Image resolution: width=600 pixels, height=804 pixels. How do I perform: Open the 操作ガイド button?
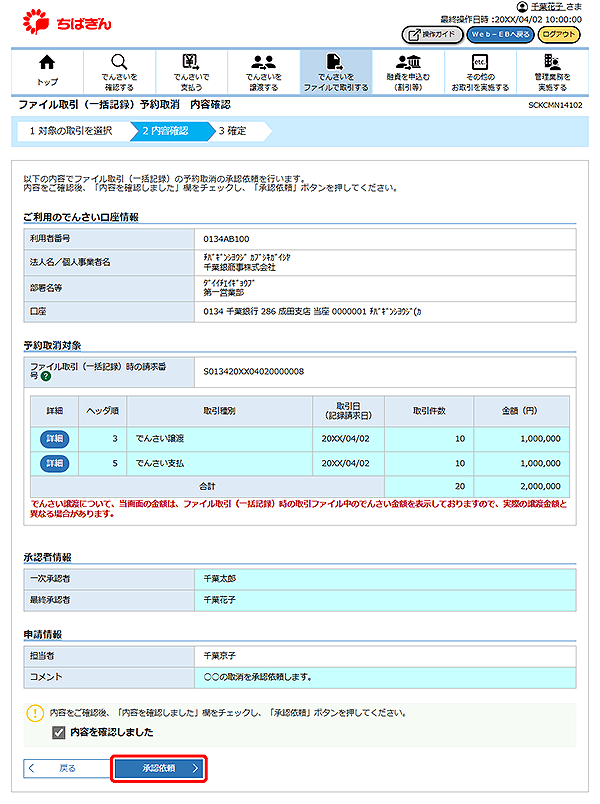pos(432,34)
